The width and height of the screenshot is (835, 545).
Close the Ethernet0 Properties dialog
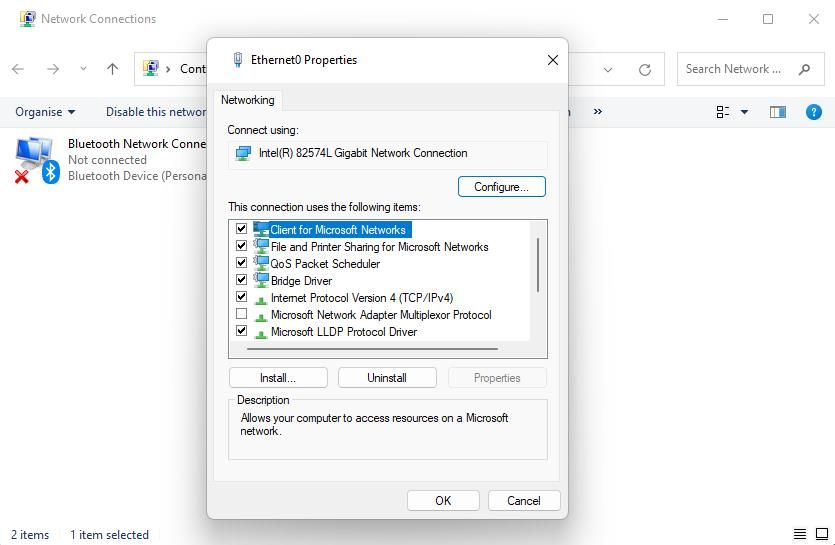click(553, 60)
